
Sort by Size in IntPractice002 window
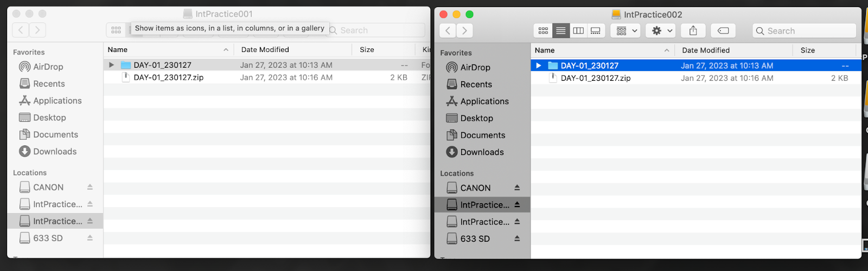(x=808, y=50)
